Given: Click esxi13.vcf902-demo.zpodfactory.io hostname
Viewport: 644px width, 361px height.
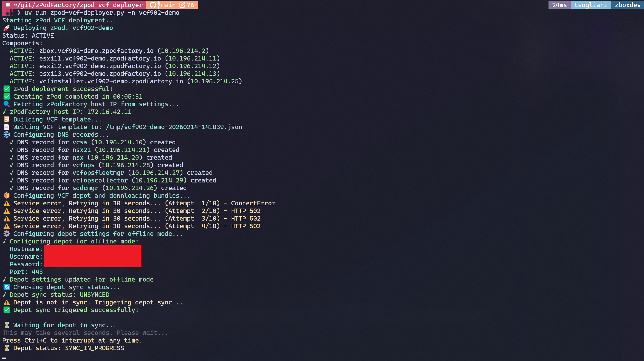Looking at the screenshot, I should (100, 74).
